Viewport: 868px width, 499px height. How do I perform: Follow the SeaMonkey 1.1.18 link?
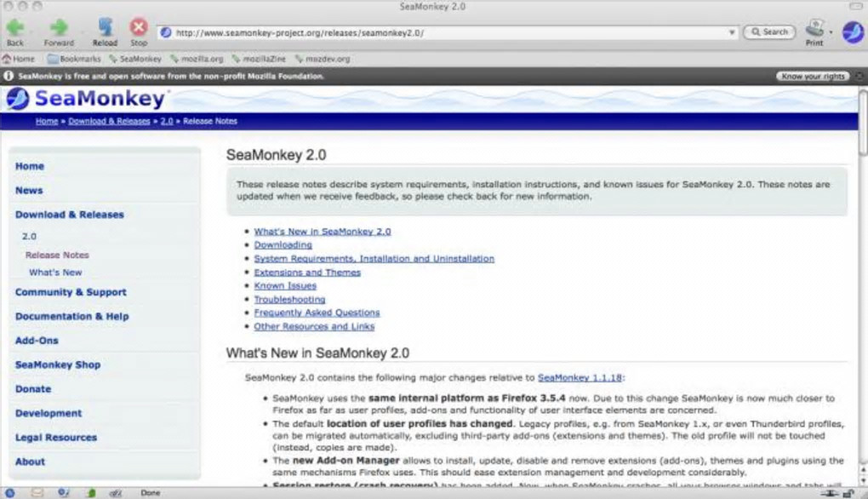coord(580,378)
